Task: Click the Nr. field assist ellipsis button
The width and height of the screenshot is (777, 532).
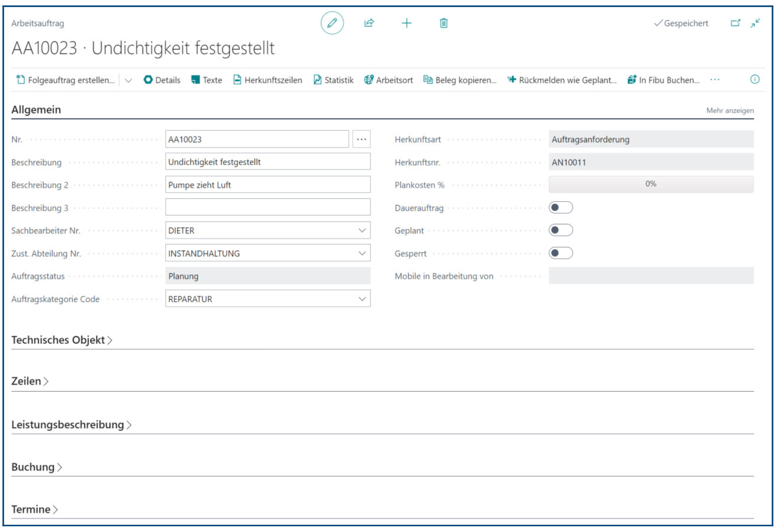Action: click(x=361, y=139)
